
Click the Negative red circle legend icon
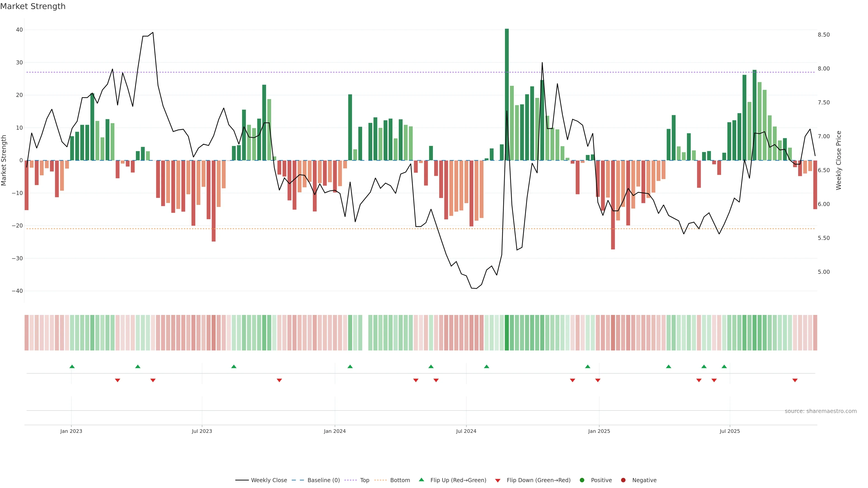pos(623,480)
